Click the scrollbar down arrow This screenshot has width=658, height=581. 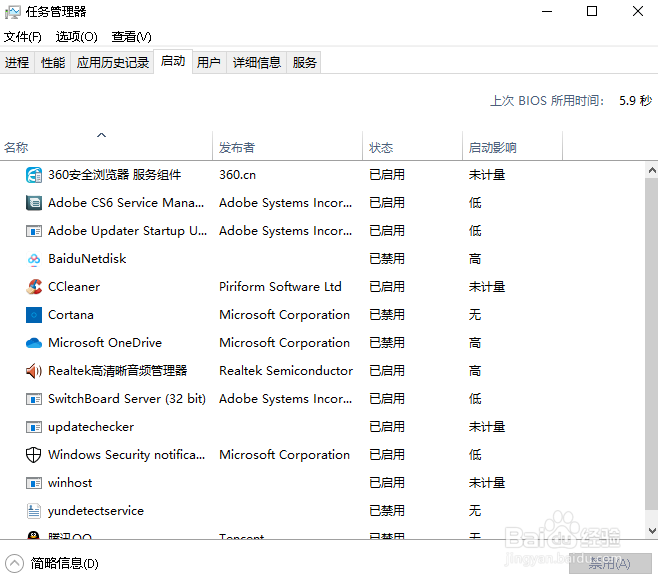652,531
